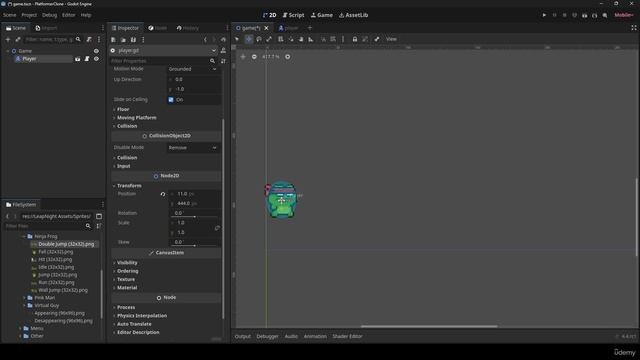640x360 pixels.
Task: Toggle distraction free mode
Action: coord(634,28)
